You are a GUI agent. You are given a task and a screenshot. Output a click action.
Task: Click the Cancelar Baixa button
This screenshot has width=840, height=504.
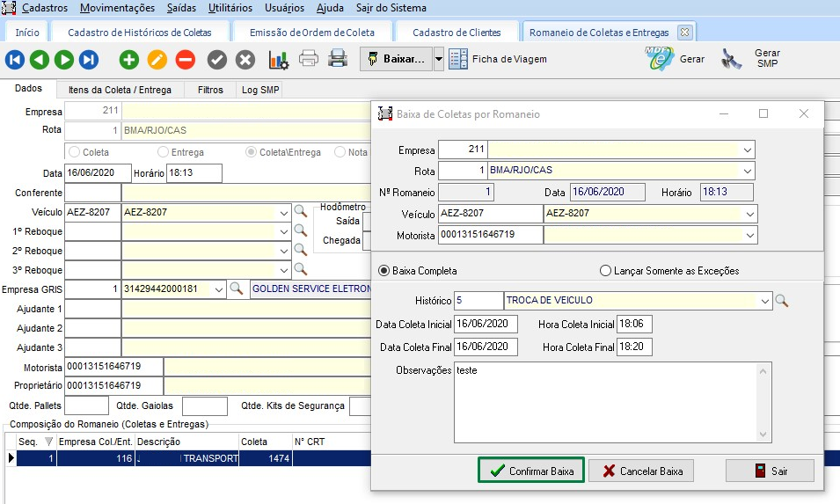coord(641,471)
